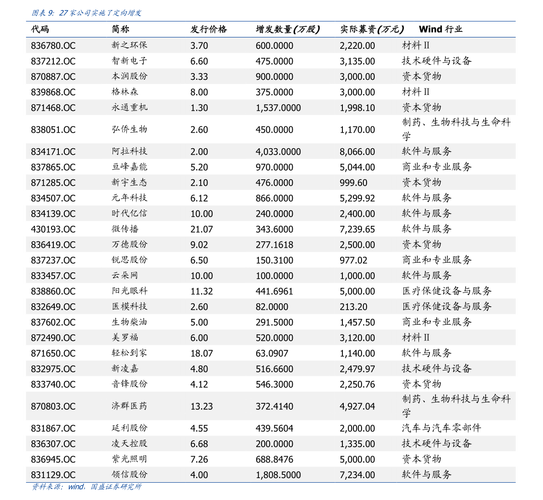Click company name '智新电子'
The image size is (543, 500).
click(x=129, y=61)
